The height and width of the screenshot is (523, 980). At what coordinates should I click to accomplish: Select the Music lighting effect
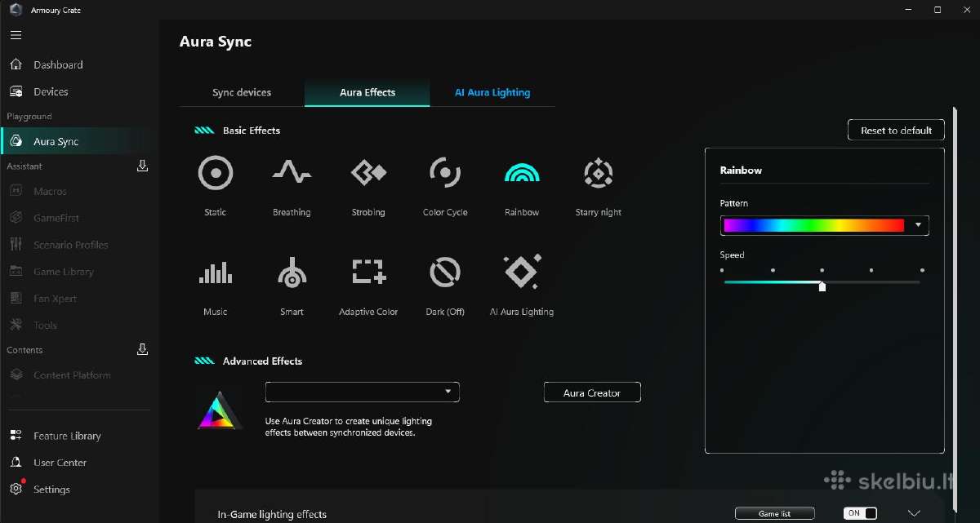(216, 273)
